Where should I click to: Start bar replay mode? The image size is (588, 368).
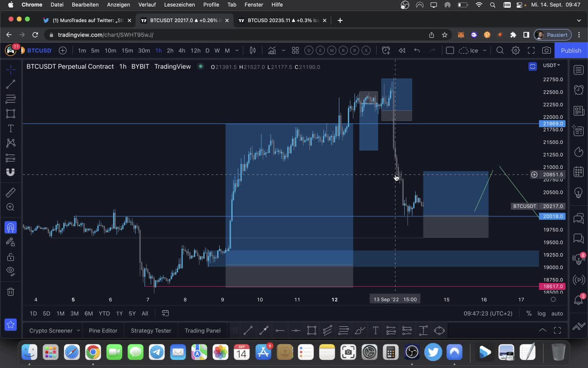[x=402, y=50]
